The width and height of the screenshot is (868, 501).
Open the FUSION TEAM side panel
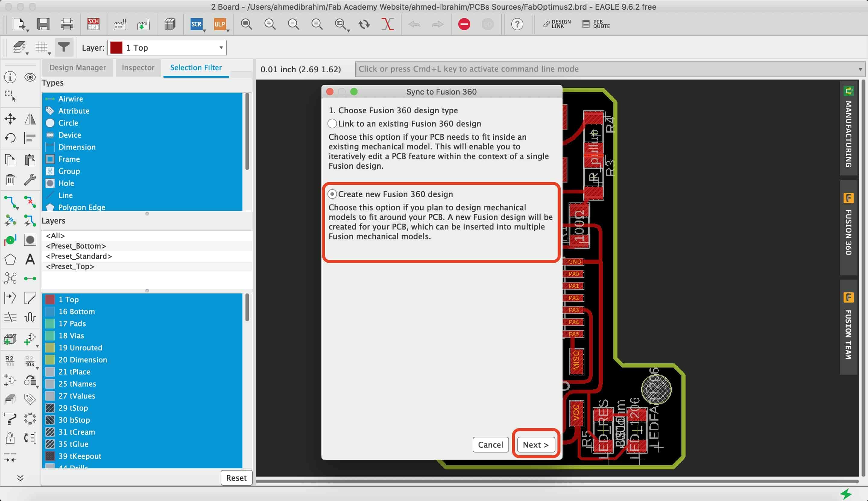coord(848,327)
